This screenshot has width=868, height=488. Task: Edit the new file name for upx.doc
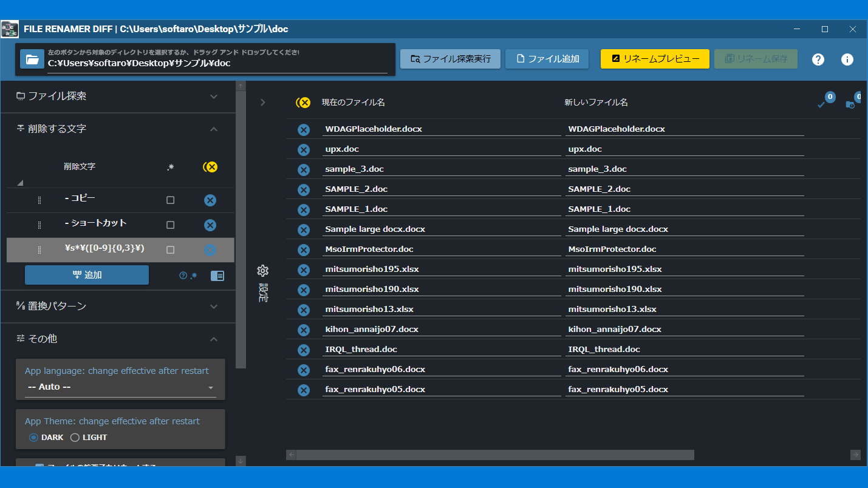coord(685,149)
